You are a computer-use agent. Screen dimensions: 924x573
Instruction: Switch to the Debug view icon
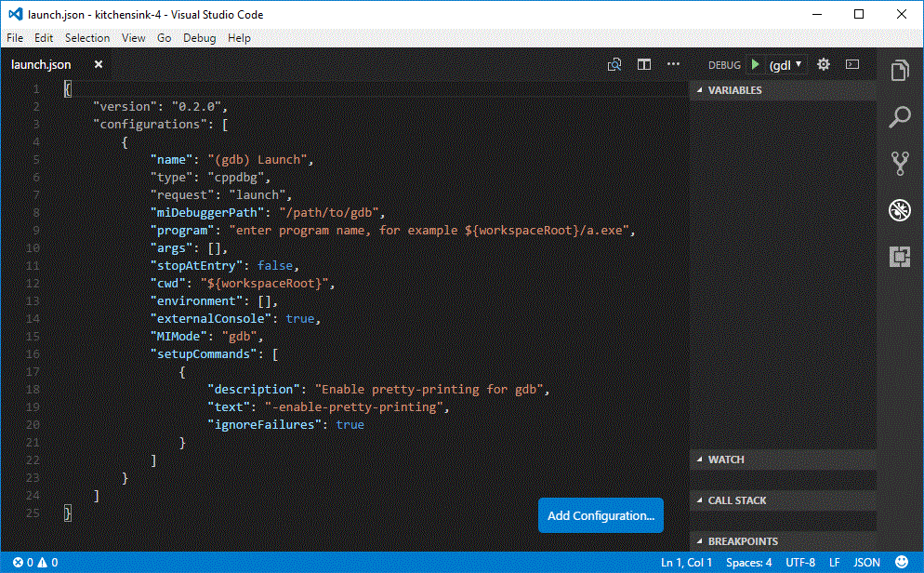tap(900, 210)
